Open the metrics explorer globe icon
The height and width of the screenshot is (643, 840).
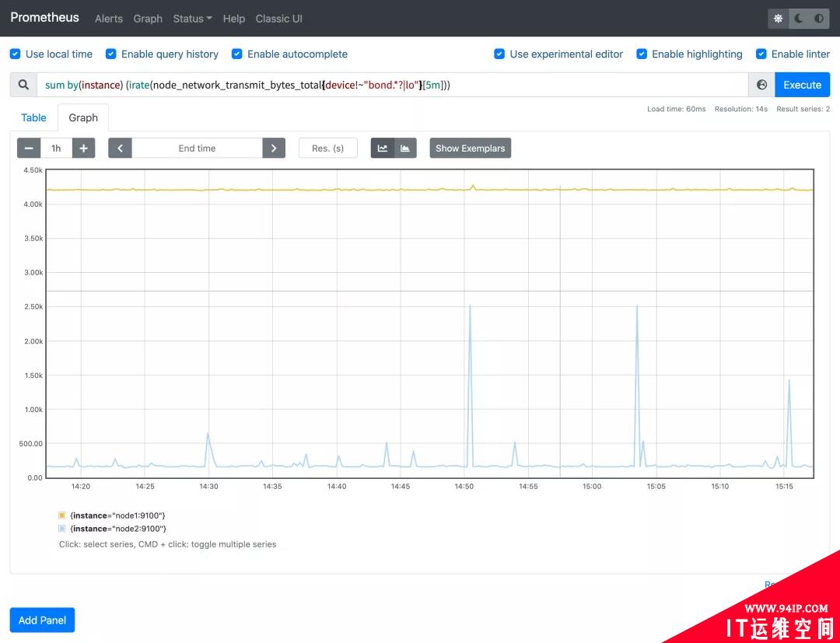point(761,85)
